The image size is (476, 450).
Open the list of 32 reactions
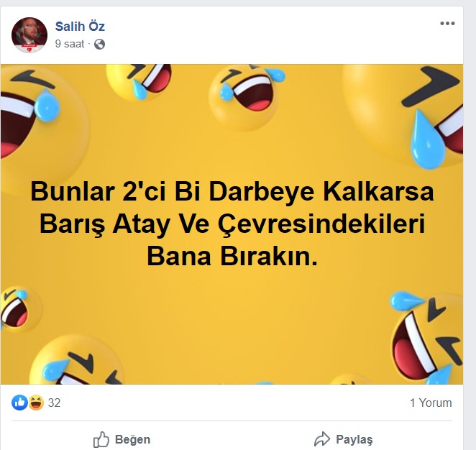click(55, 403)
